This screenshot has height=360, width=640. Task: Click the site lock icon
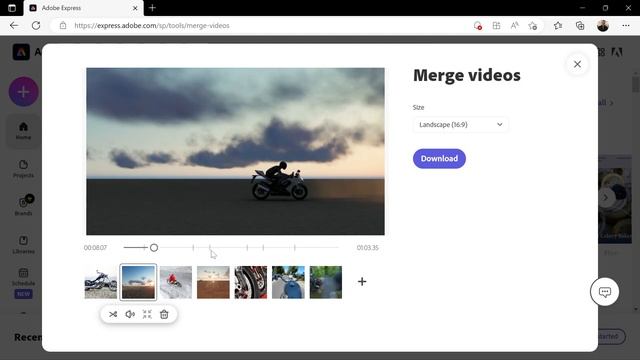click(x=63, y=25)
